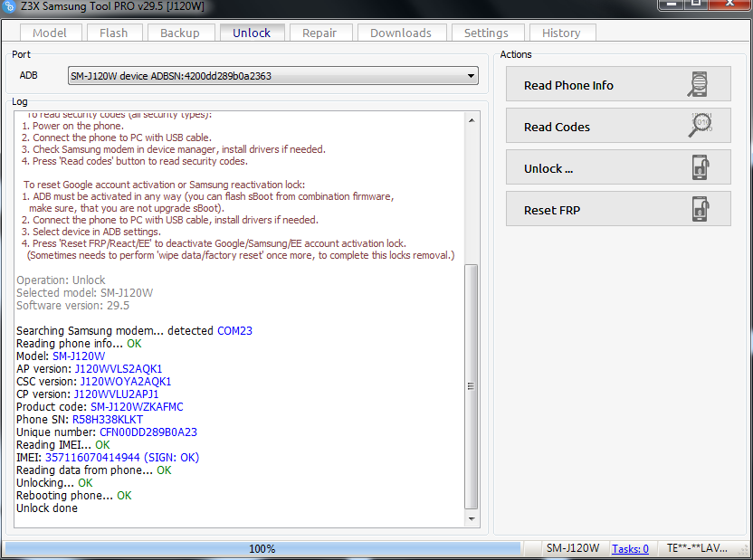Screen dimensions: 753x560
Task: Click the 100% progress bar
Action: (x=262, y=548)
